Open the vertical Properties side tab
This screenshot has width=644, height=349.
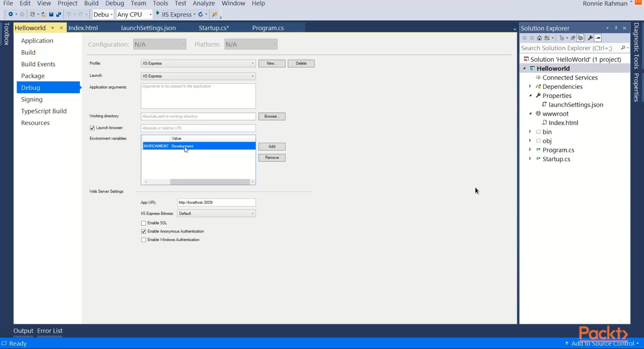636,88
